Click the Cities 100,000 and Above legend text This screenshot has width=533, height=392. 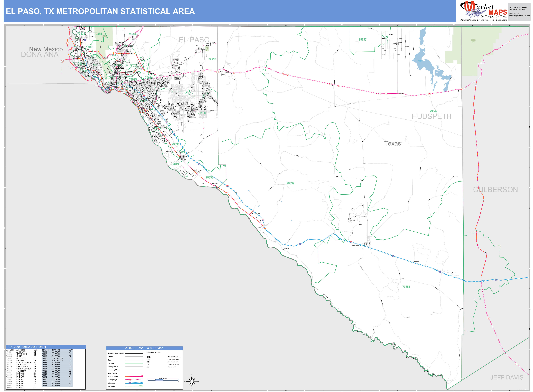click(174, 357)
